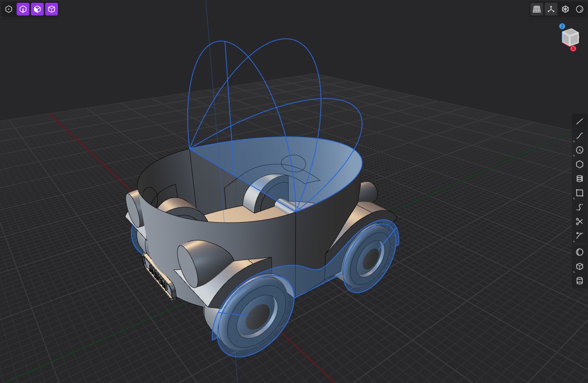This screenshot has height=383, width=588.
Task: Select the rear wheel on the car model
Action: point(370,256)
